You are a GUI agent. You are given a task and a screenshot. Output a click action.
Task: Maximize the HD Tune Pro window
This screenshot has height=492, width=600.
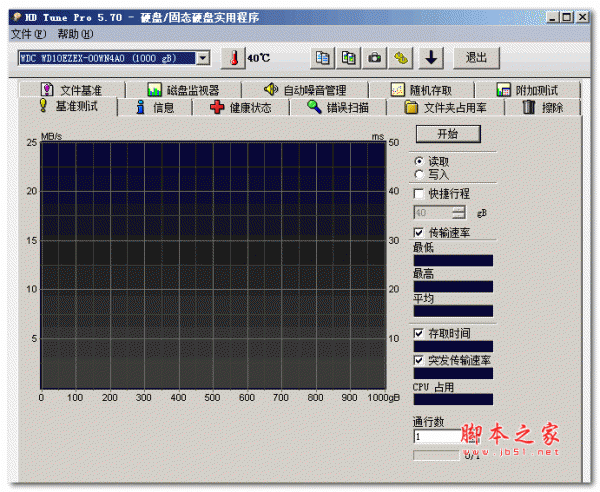pyautogui.click(x=567, y=17)
